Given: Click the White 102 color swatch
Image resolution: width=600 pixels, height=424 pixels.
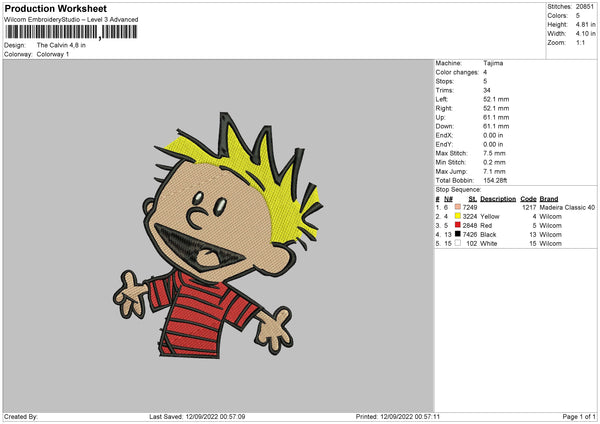Looking at the screenshot, I should click(x=458, y=243).
